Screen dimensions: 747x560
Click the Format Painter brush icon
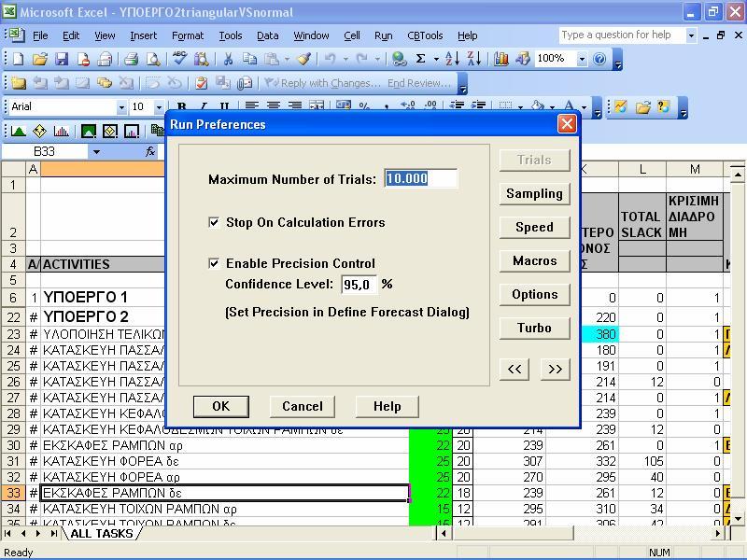(x=304, y=59)
